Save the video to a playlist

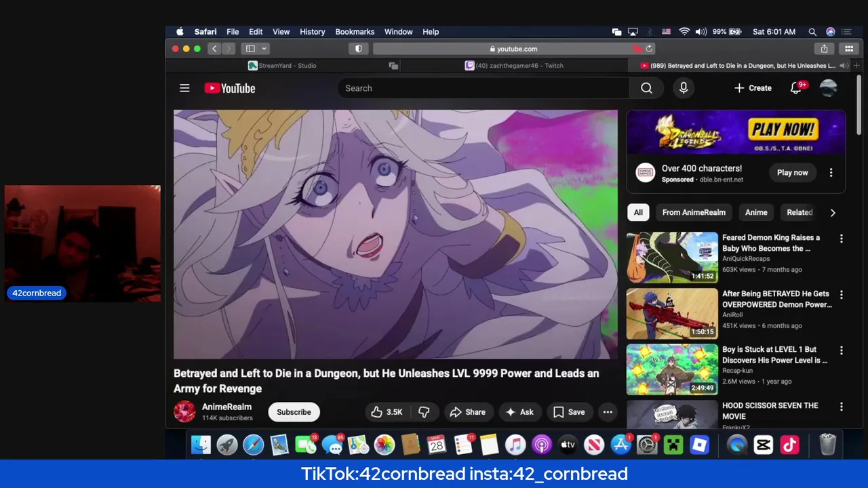pos(569,412)
